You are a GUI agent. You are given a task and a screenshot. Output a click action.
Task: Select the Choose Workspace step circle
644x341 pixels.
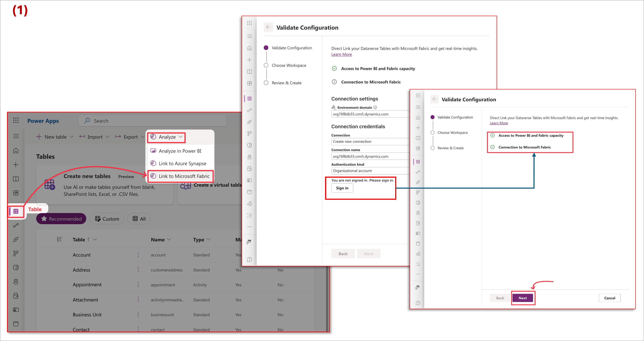(266, 65)
